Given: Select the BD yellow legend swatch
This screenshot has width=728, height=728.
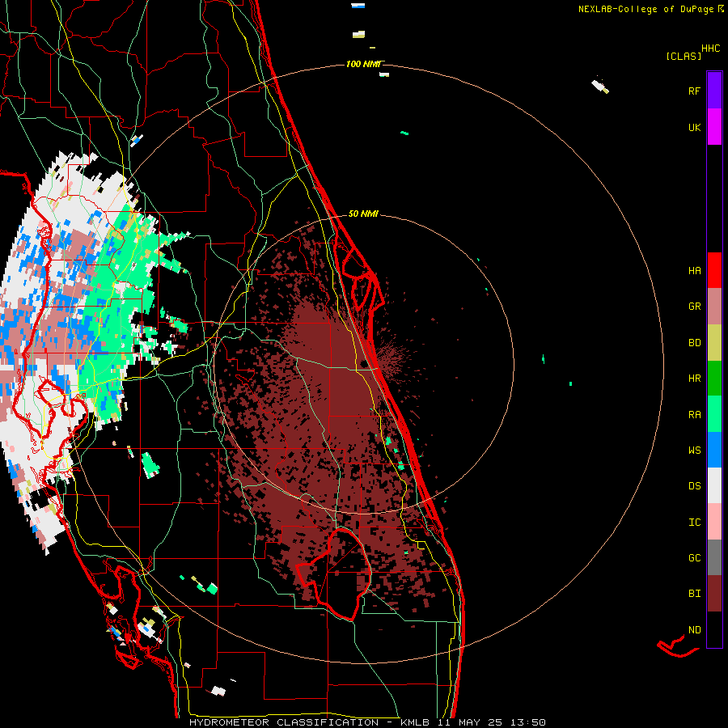Looking at the screenshot, I should click(714, 343).
